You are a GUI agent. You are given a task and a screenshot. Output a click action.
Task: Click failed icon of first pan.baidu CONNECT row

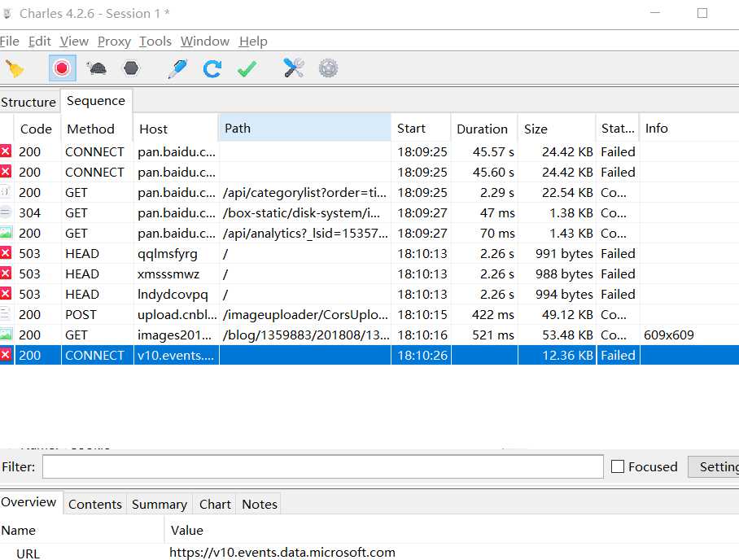[6, 151]
